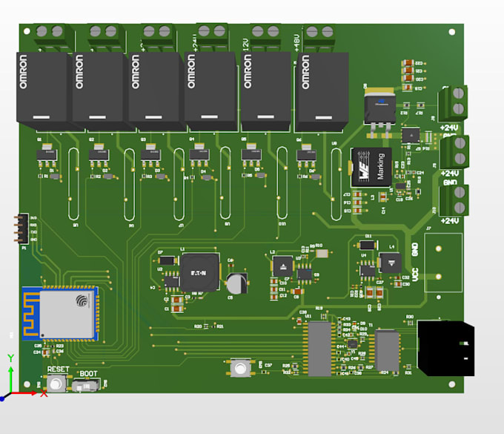The width and height of the screenshot is (504, 434).
Task: Select the Y1 crystal
Action: tap(352, 344)
